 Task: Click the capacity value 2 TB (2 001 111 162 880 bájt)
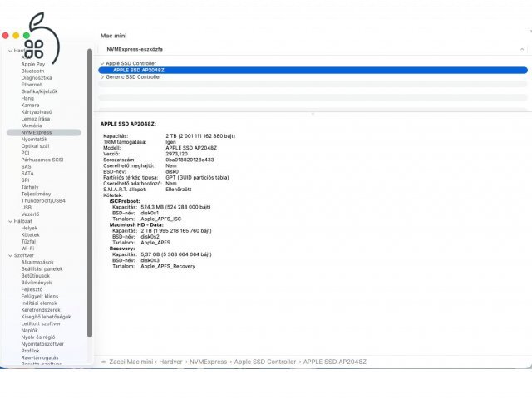click(200, 136)
